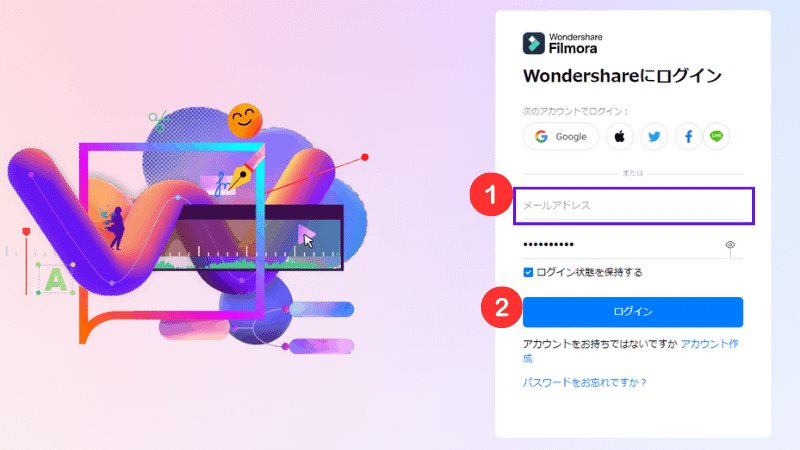800x450 pixels.
Task: Sign in with the Apple icon
Action: (x=619, y=137)
